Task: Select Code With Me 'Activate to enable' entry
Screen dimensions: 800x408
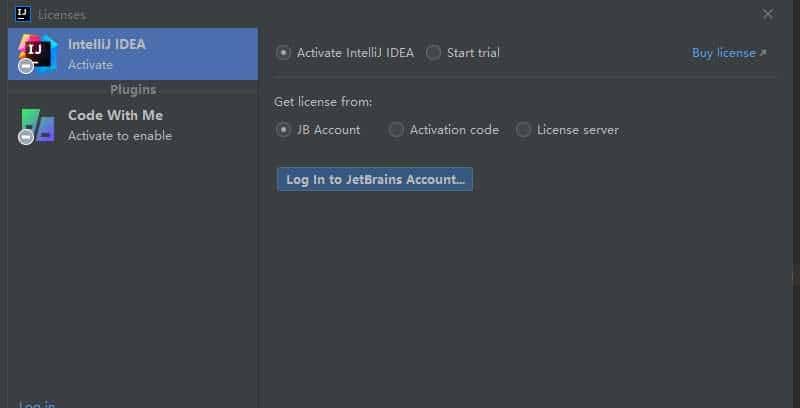Action: click(120, 136)
